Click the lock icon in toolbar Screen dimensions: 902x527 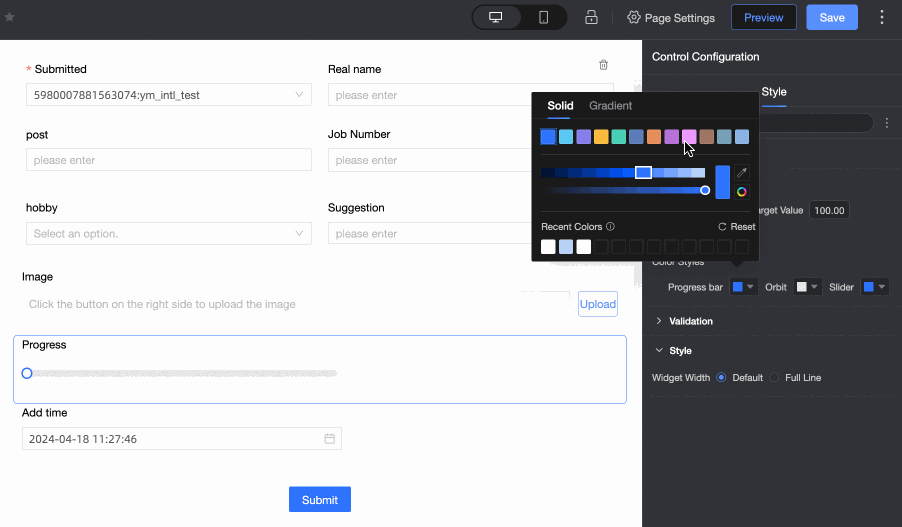[x=591, y=17]
